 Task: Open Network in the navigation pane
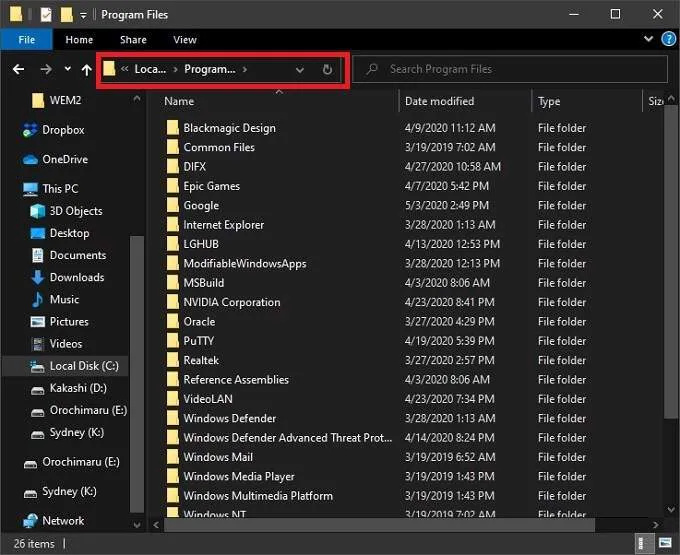62,520
